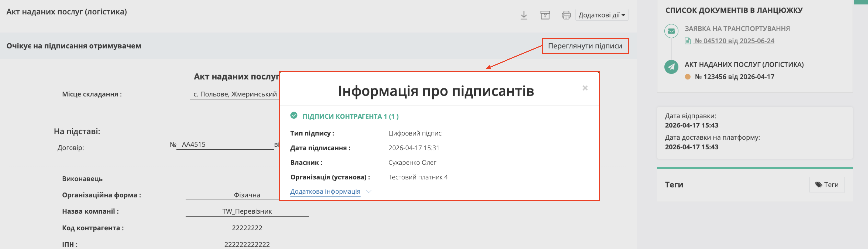Click paper plane icon for logistics act
The width and height of the screenshot is (868, 249).
(x=671, y=67)
